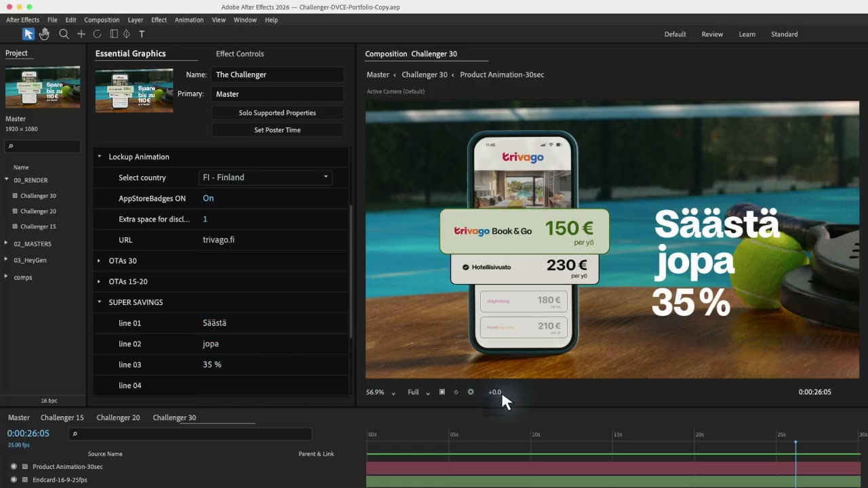868x488 pixels.
Task: Select the Type tool
Action: (142, 34)
